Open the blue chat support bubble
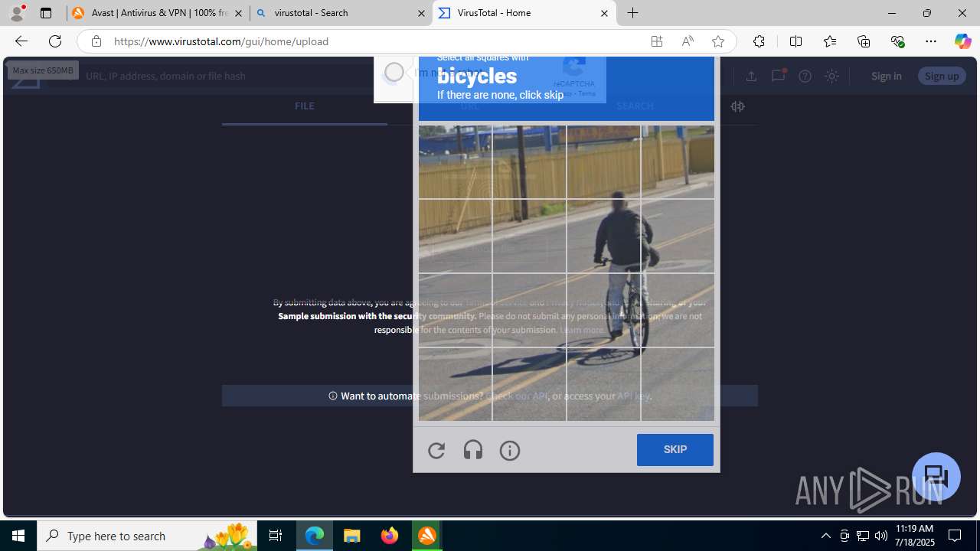The height and width of the screenshot is (551, 980). pyautogui.click(x=936, y=477)
